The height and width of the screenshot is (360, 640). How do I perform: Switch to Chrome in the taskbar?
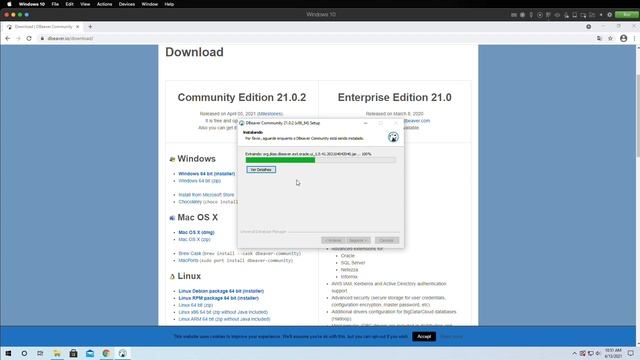pyautogui.click(x=106, y=353)
